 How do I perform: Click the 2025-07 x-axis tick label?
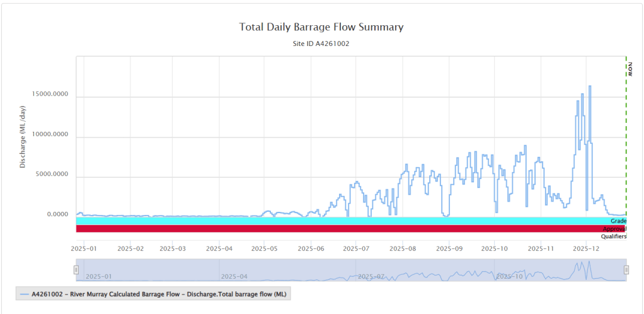tap(355, 249)
